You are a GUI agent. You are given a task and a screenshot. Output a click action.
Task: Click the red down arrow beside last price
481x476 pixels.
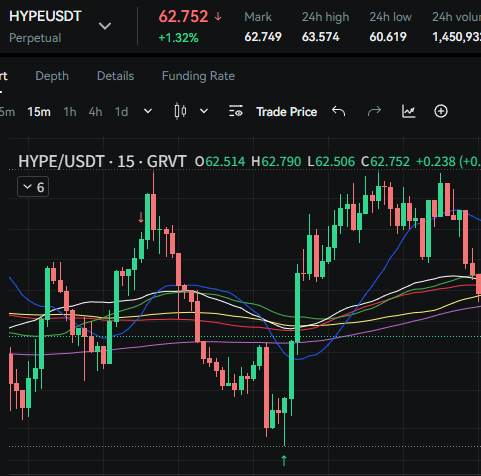218,16
